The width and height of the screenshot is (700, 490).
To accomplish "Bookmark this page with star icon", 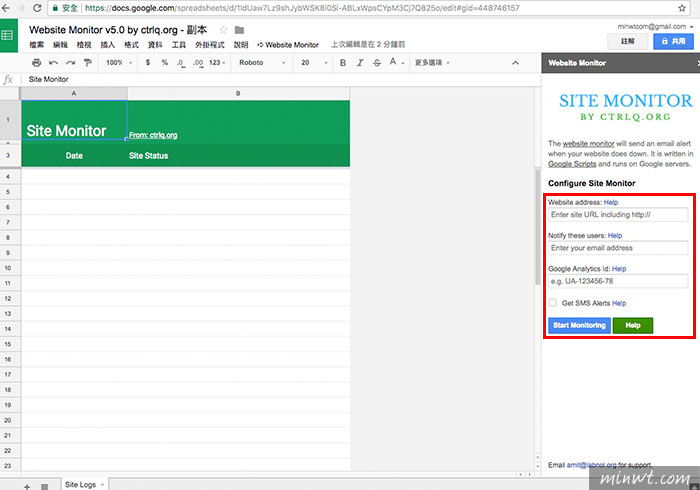I will point(682,8).
